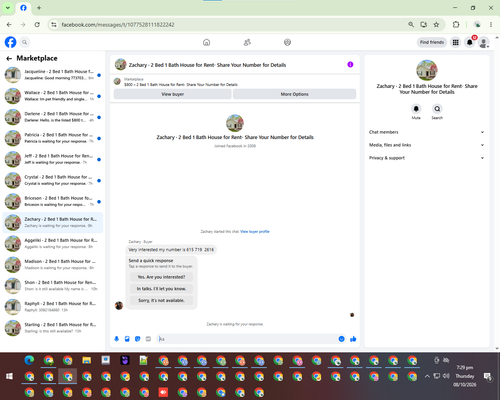Send quick reply "Yes. Are you interested?"
This screenshot has width=500, height=400.
[161, 277]
